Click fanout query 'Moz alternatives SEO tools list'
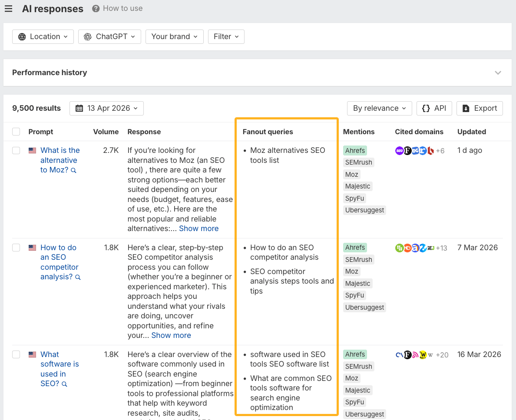 tap(288, 155)
